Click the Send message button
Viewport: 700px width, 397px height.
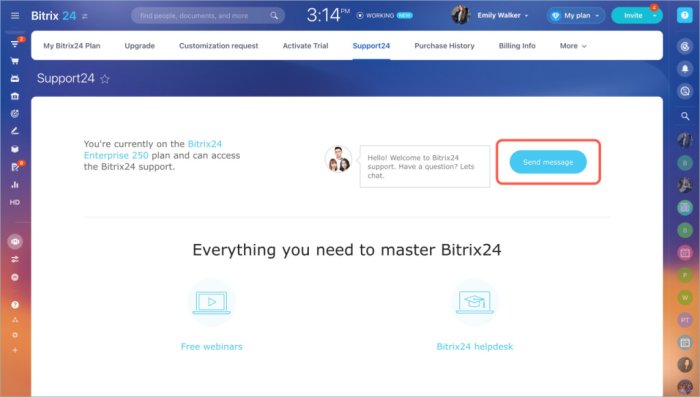[x=548, y=162]
